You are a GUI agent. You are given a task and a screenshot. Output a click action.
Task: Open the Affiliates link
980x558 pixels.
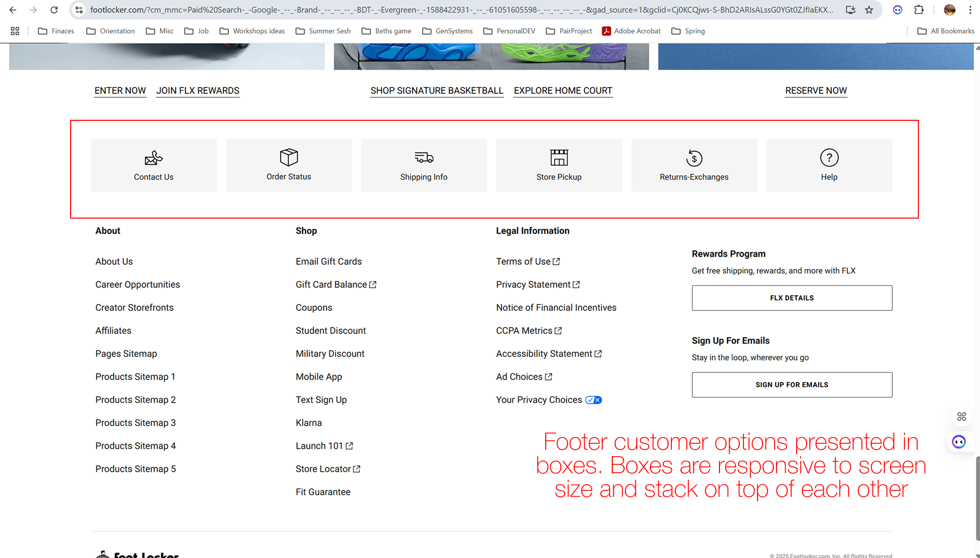click(x=113, y=330)
